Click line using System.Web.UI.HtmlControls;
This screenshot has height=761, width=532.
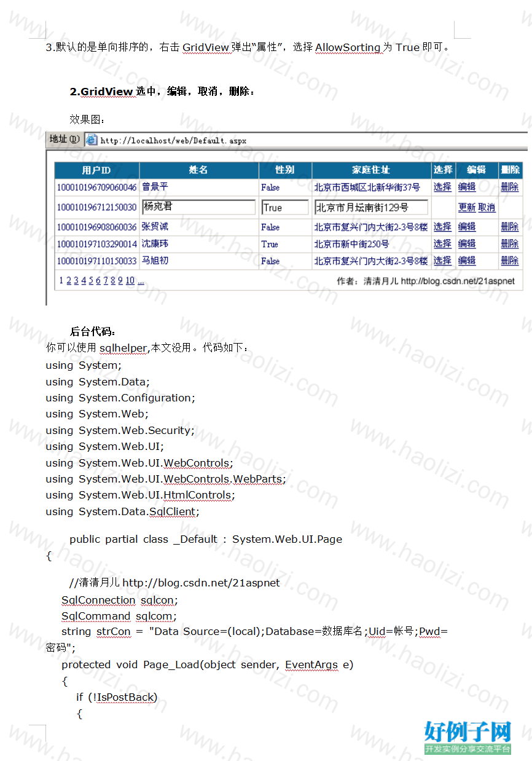point(140,495)
